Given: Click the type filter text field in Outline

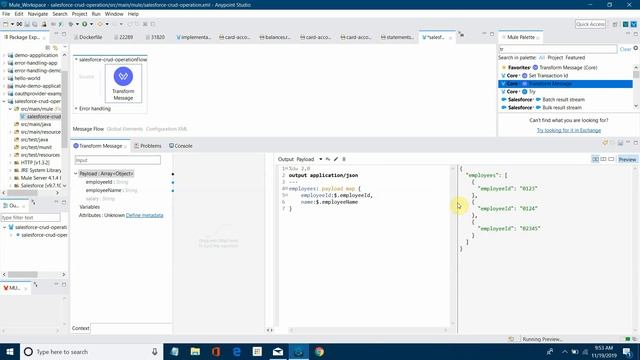Looking at the screenshot, I should pos(31,218).
